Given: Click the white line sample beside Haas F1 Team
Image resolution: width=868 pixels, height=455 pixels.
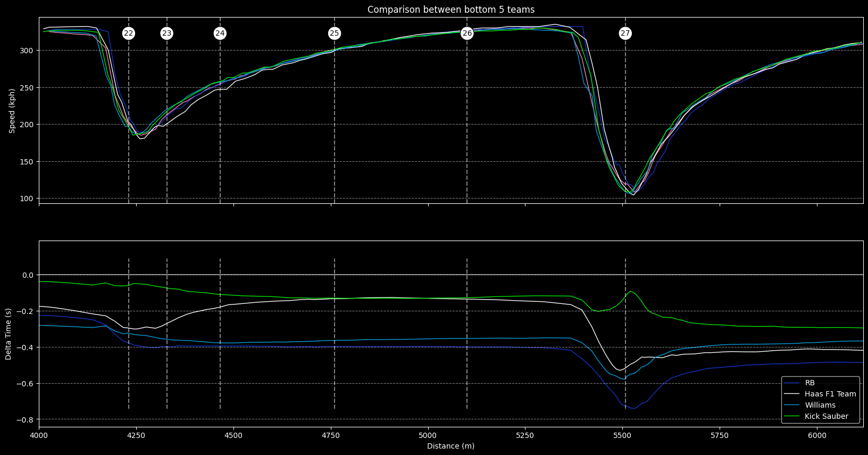Looking at the screenshot, I should coord(792,394).
